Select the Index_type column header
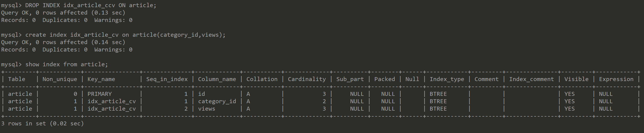The width and height of the screenshot is (644, 133). [447, 79]
